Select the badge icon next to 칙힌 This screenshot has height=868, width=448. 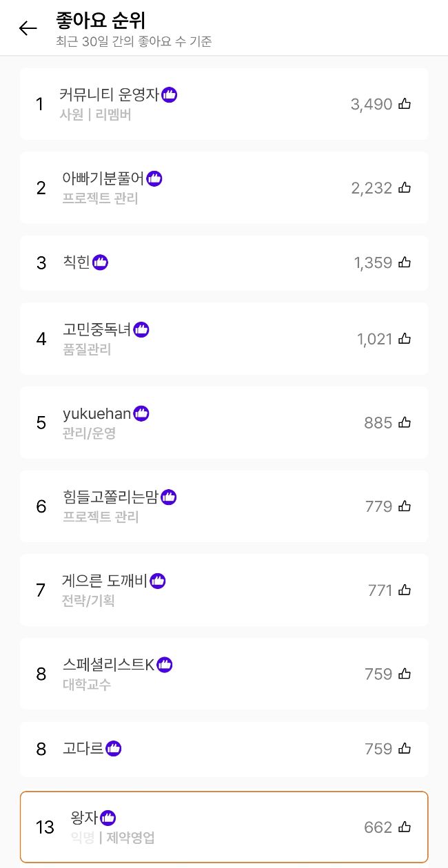point(100,260)
